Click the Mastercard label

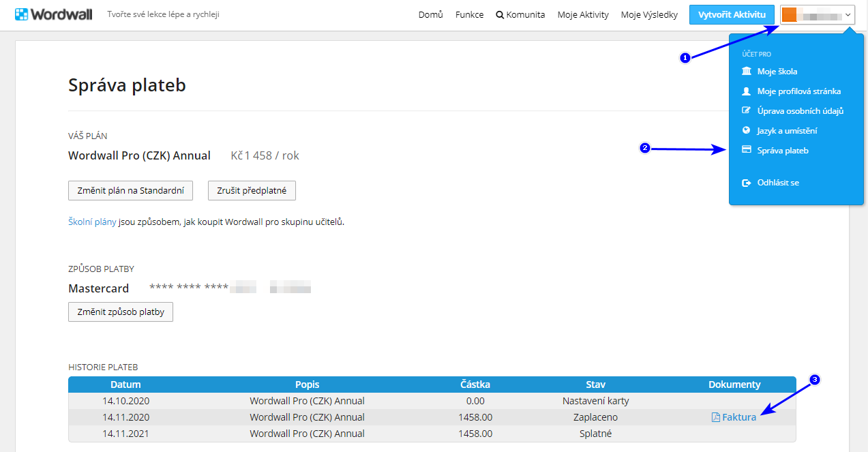(x=98, y=288)
